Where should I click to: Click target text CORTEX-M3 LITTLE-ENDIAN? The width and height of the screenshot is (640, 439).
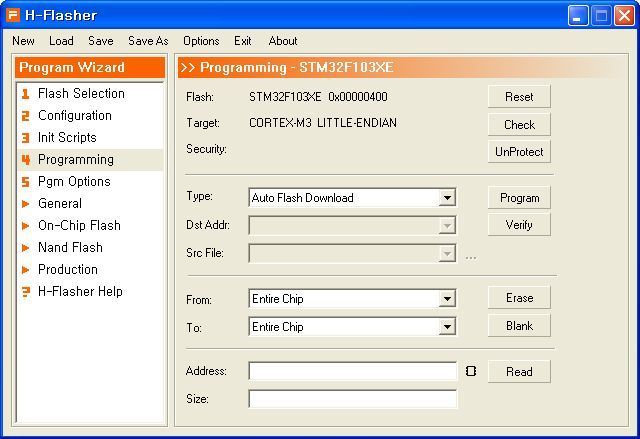tap(323, 123)
